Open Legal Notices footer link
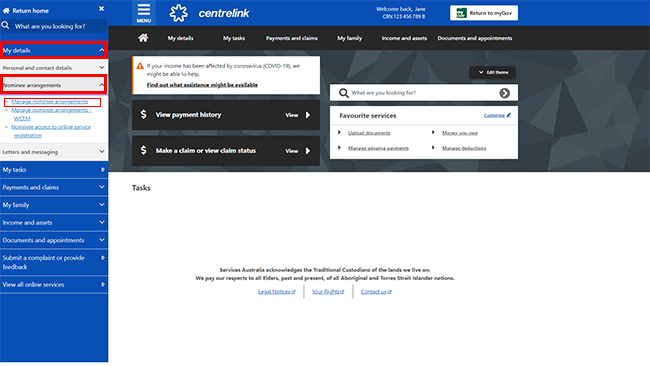The height and width of the screenshot is (366, 650). point(276,292)
